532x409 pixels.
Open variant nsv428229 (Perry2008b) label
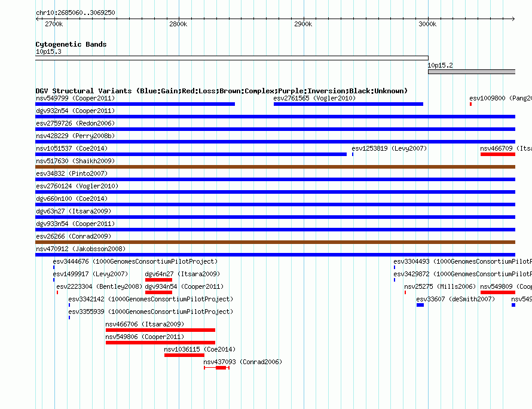point(75,136)
